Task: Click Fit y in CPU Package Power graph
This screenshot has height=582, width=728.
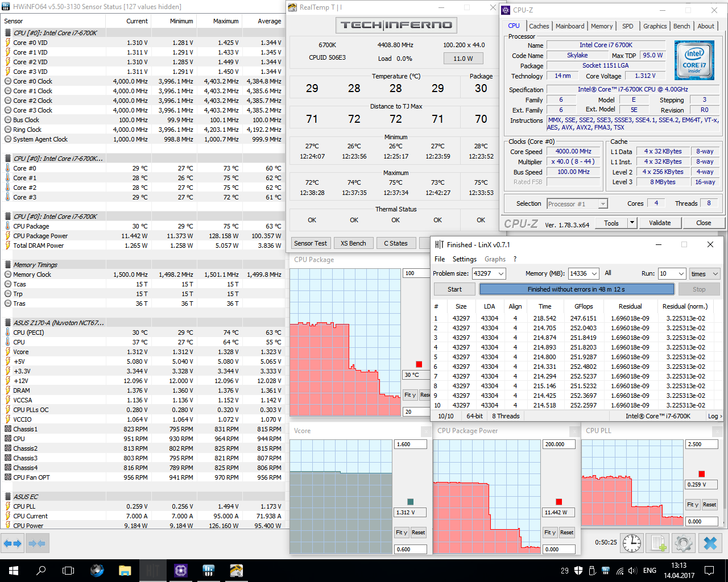Action: [549, 533]
